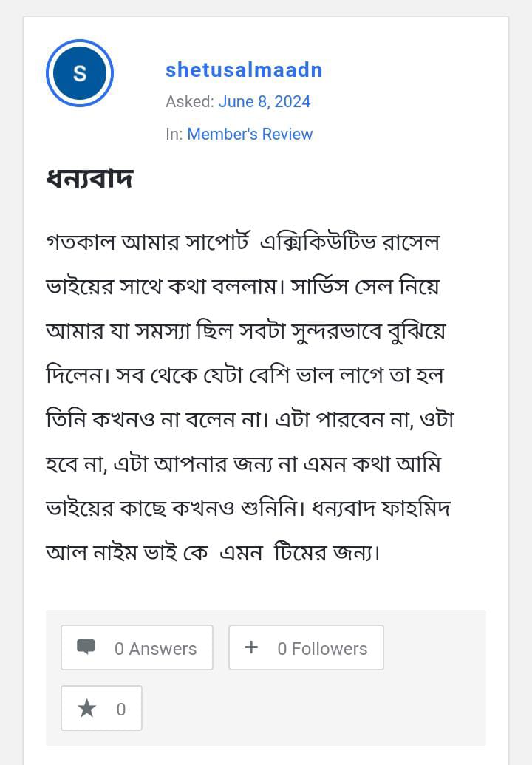Open the blue "S" profile avatar
Screen dimensions: 532x765
click(80, 73)
